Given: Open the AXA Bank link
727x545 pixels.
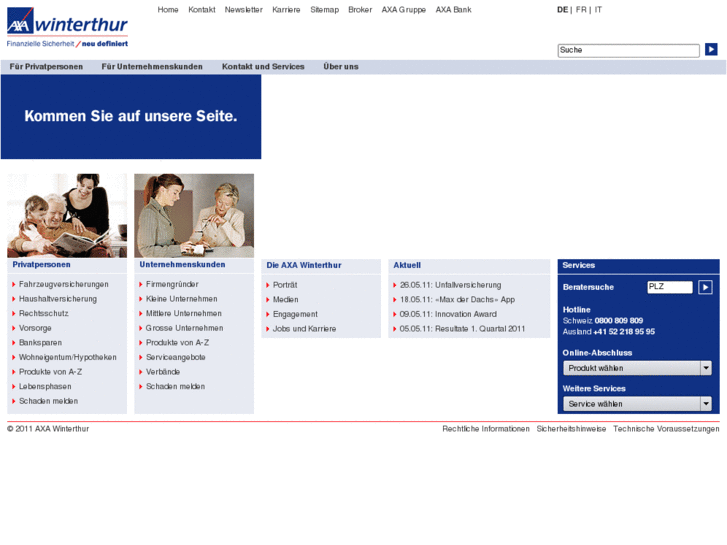Looking at the screenshot, I should [453, 10].
